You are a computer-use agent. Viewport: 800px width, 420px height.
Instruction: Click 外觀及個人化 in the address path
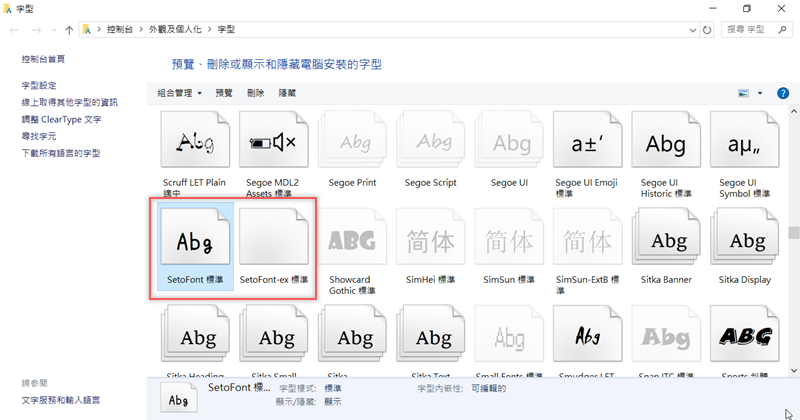click(x=175, y=30)
